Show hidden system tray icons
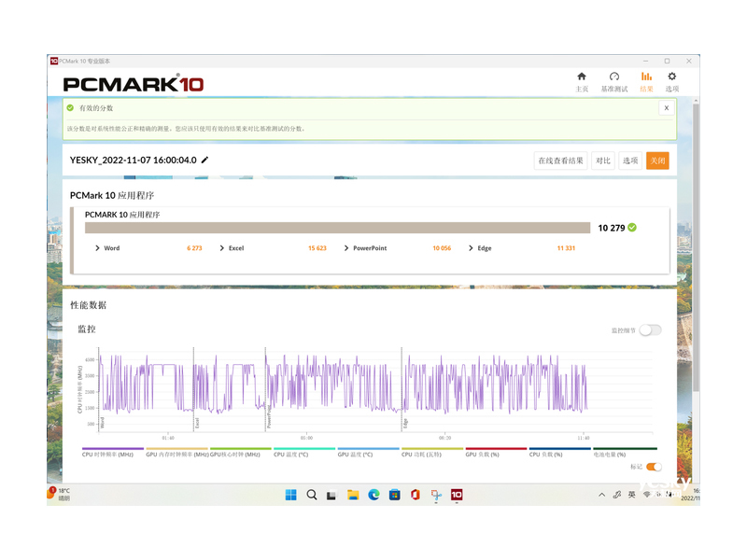The image size is (747, 560). 601,495
